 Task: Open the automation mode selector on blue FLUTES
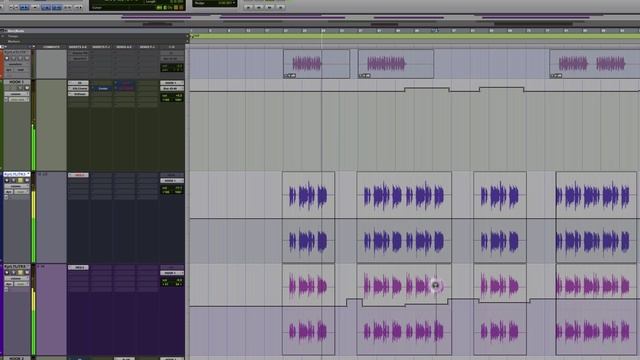22,192
